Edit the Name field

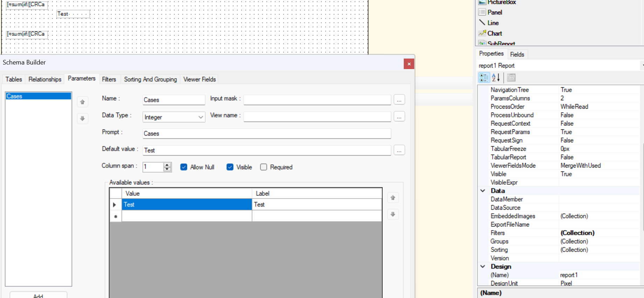[174, 100]
